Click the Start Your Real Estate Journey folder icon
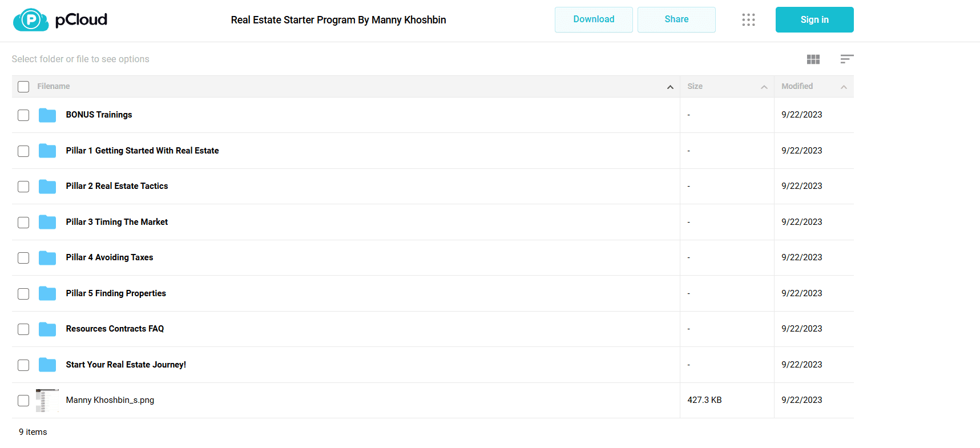The width and height of the screenshot is (980, 448). [x=47, y=365]
